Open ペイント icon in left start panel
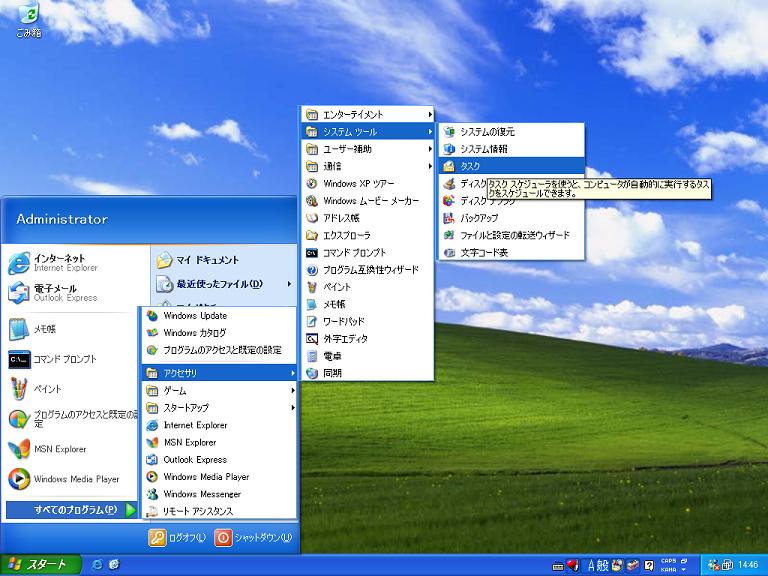Screen dimensions: 768x576 click(19, 389)
